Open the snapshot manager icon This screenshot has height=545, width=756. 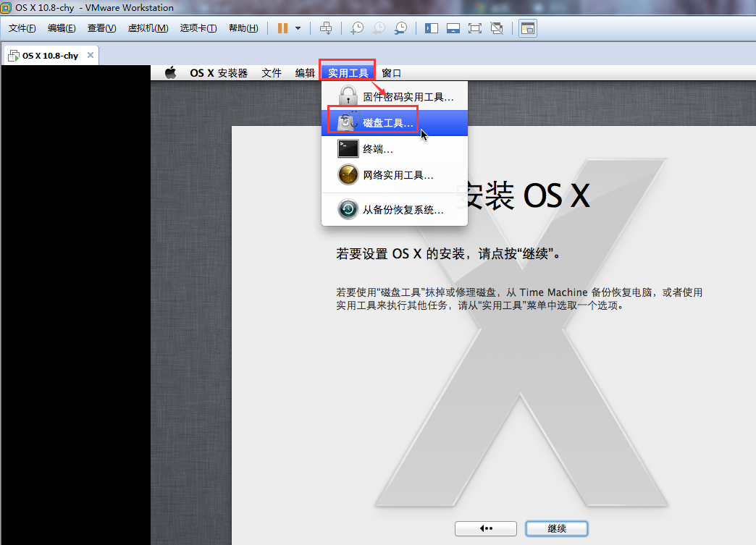point(400,28)
